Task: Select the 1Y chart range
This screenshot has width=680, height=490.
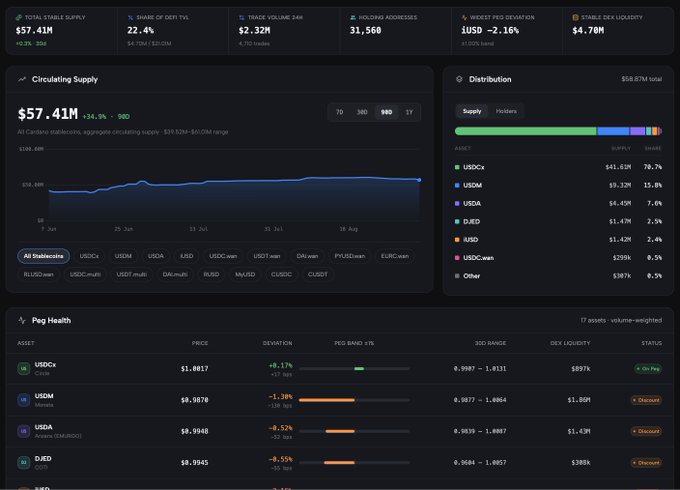Action: [x=409, y=112]
